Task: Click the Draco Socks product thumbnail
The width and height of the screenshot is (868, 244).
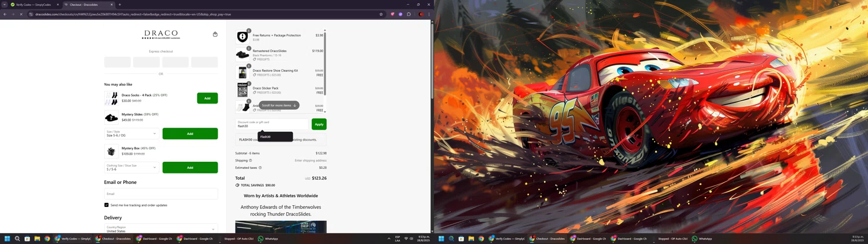Action: [x=111, y=98]
